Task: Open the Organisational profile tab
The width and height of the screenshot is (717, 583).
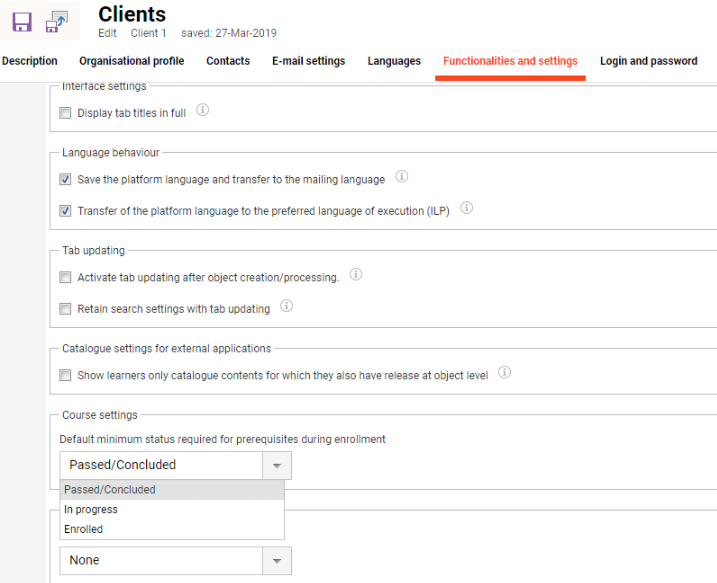Action: click(x=131, y=61)
